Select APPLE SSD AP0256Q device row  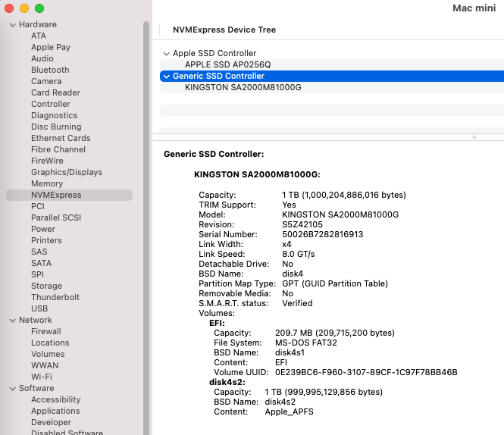pyautogui.click(x=332, y=65)
